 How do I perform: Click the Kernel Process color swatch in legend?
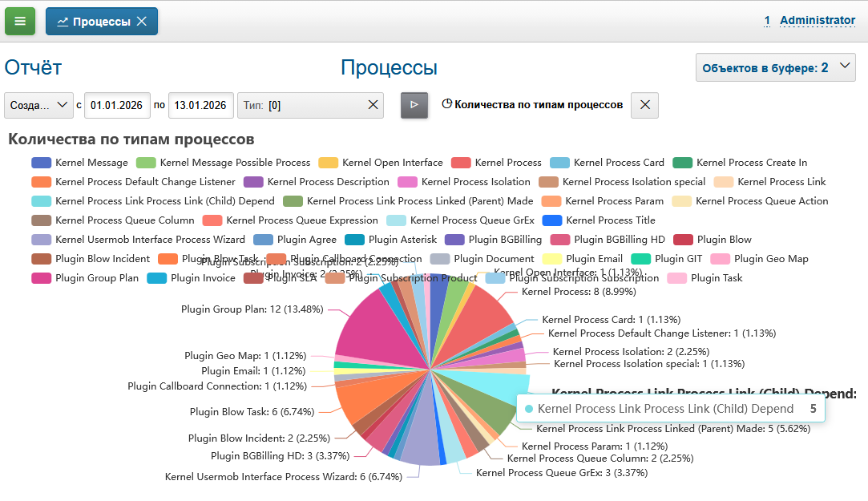click(x=461, y=163)
